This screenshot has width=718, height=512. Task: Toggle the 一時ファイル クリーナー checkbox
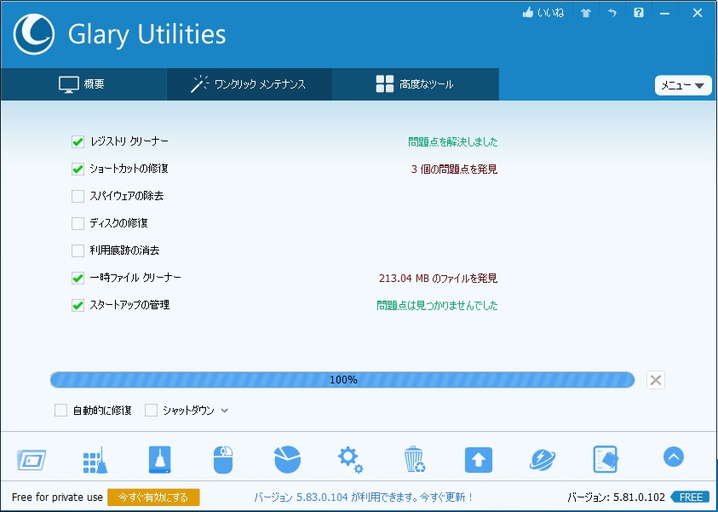[78, 278]
